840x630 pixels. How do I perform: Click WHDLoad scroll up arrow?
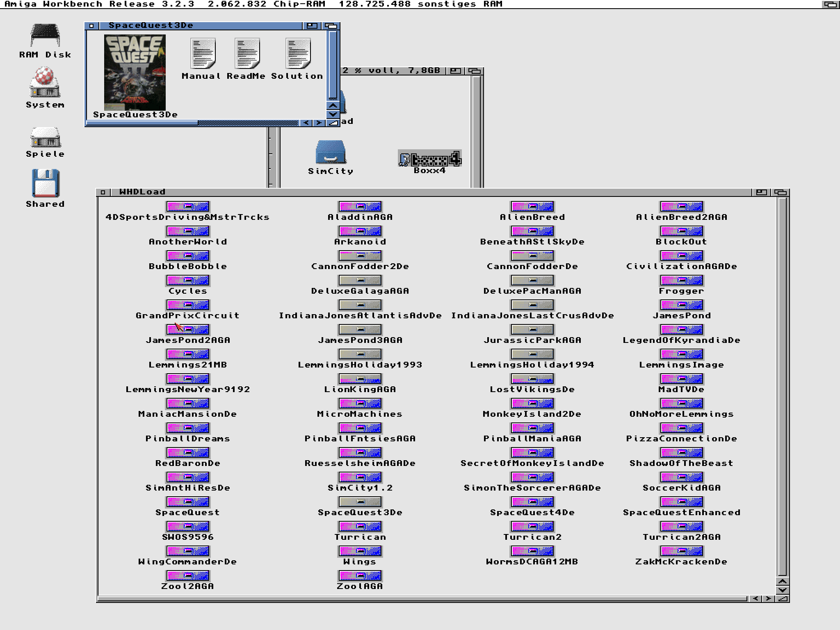[783, 582]
